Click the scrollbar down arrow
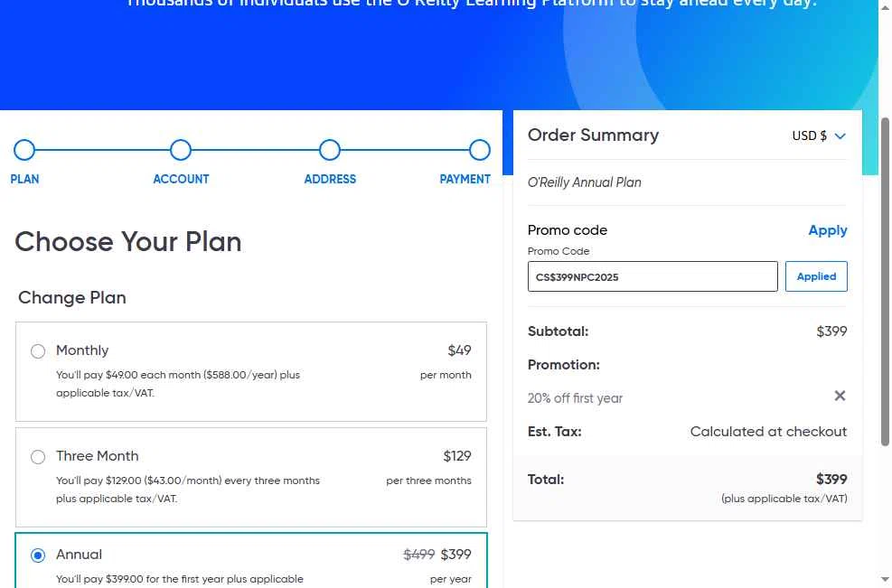892x588 pixels. (x=885, y=579)
